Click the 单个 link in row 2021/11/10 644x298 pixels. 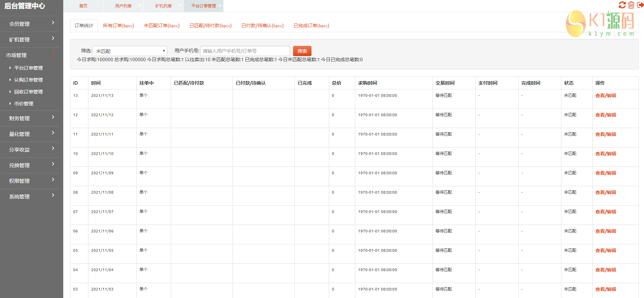(x=143, y=154)
